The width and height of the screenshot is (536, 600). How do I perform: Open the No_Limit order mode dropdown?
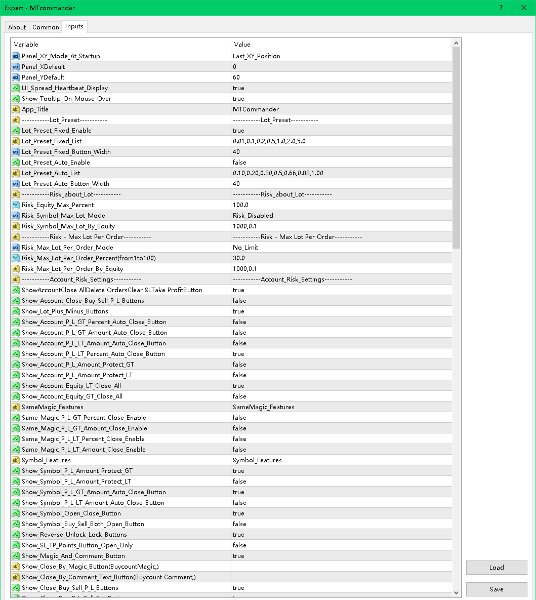pyautogui.click(x=341, y=248)
